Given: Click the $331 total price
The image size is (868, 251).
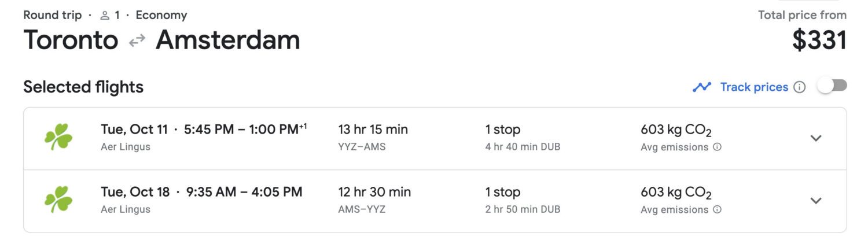Looking at the screenshot, I should pos(819,40).
